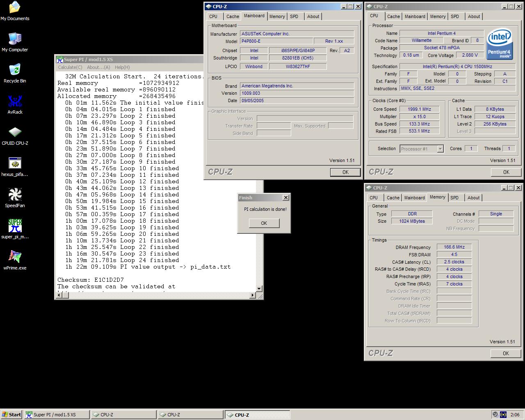Viewport: 525px width, 420px height.
Task: Activate the second CPU-Z taskbar button
Action: (190, 415)
